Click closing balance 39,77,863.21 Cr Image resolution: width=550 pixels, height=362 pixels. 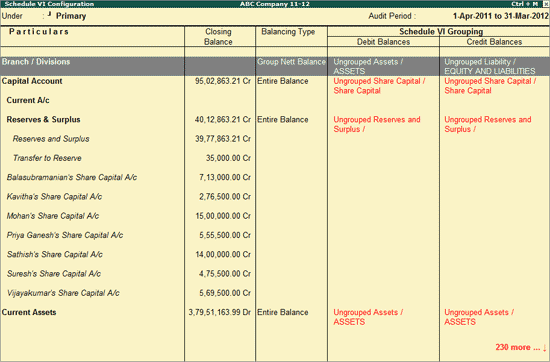[223, 139]
